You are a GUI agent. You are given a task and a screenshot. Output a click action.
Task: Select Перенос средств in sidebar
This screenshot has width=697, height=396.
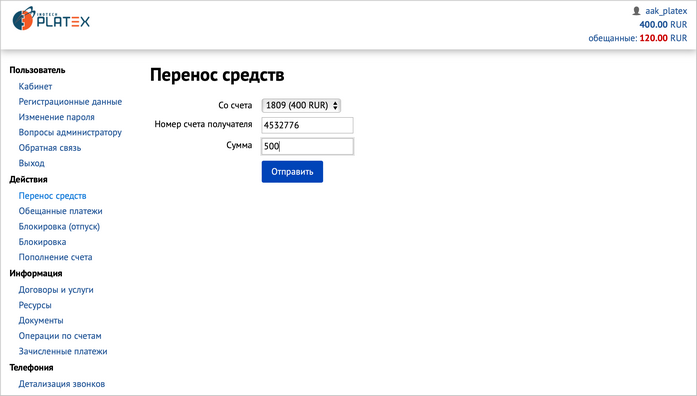pyautogui.click(x=52, y=196)
